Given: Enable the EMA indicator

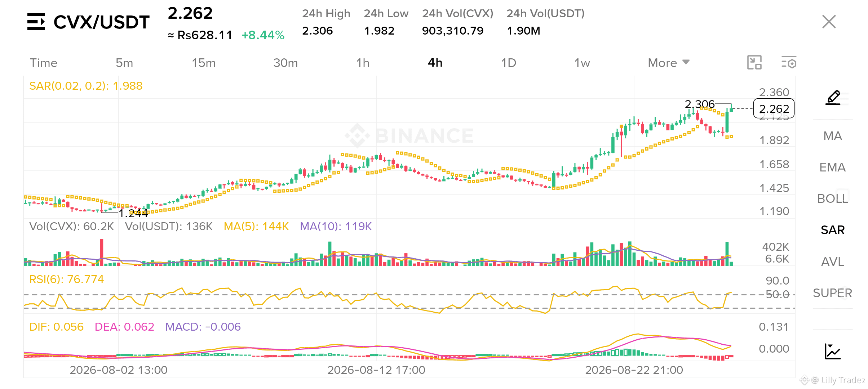Looking at the screenshot, I should [x=833, y=167].
